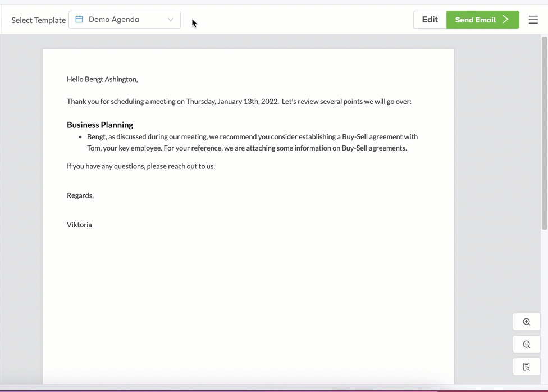Click the "Regards," line
The height and width of the screenshot is (392, 548).
tap(80, 195)
